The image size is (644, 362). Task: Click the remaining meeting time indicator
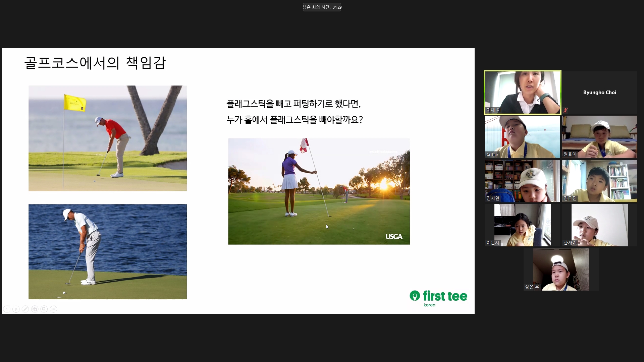[x=322, y=7]
